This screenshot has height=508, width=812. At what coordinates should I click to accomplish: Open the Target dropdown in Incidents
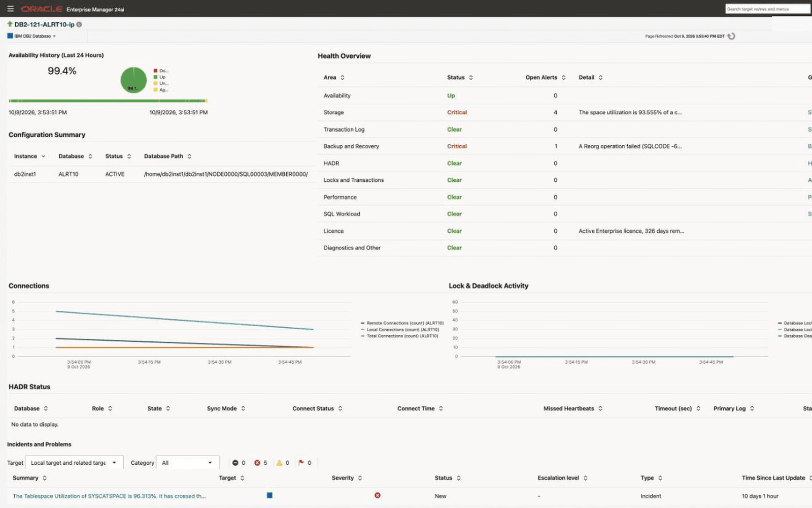74,463
